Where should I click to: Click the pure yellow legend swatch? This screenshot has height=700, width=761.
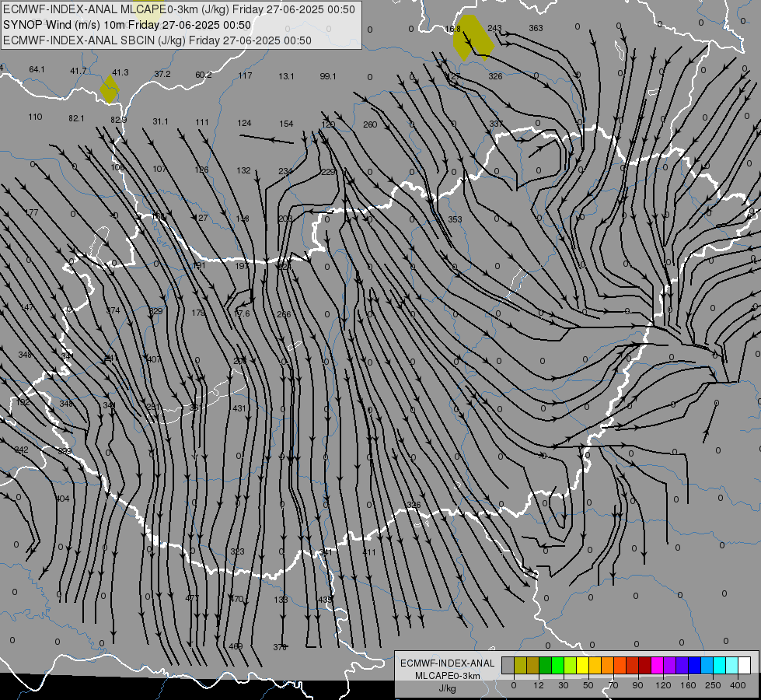[x=582, y=665]
